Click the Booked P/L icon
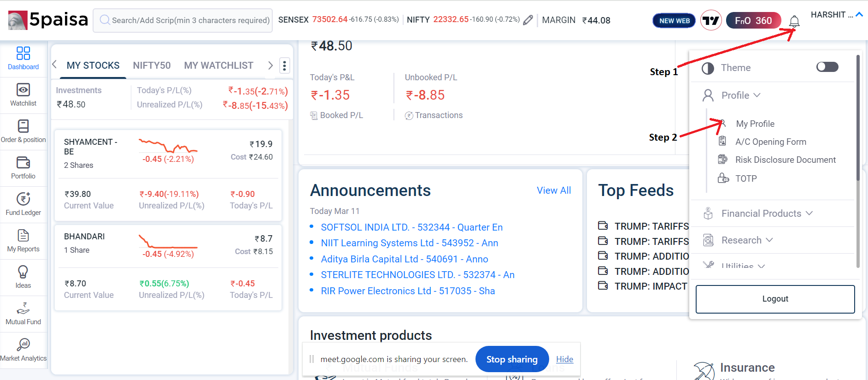 [x=314, y=115]
